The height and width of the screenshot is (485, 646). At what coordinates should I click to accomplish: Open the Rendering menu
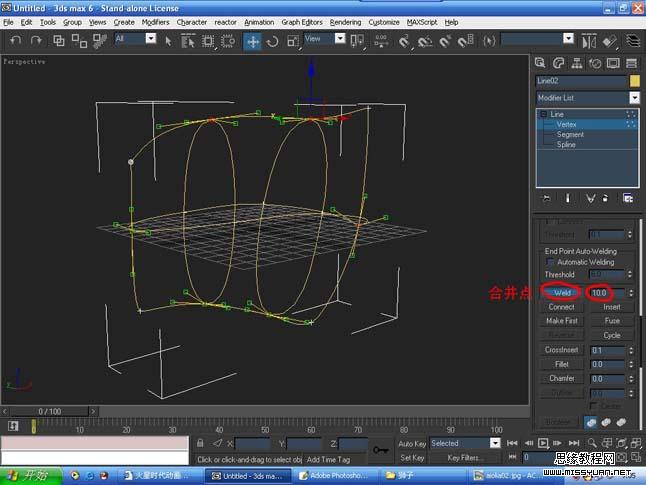click(345, 22)
